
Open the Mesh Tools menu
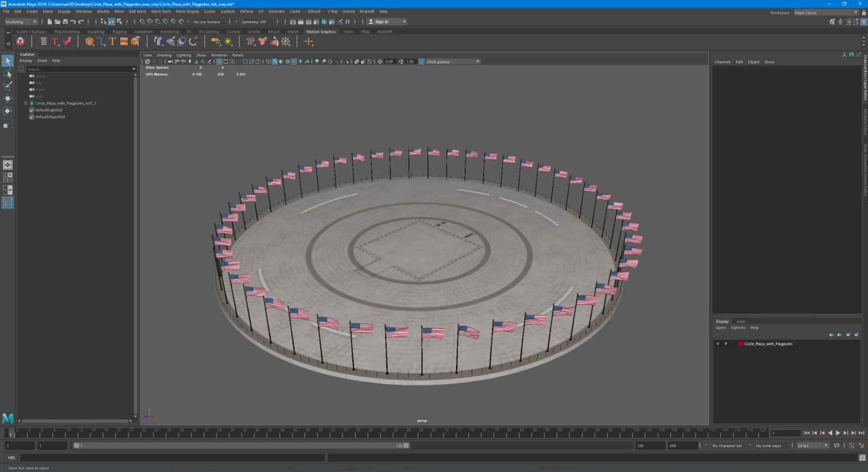click(161, 12)
